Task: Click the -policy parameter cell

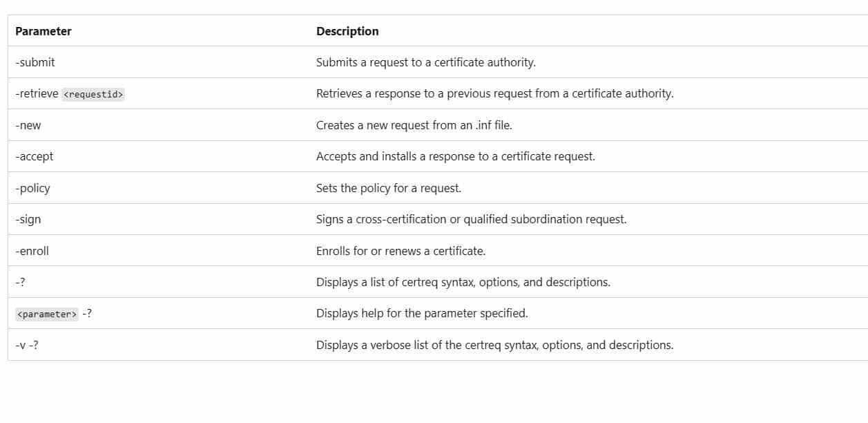Action: point(32,188)
